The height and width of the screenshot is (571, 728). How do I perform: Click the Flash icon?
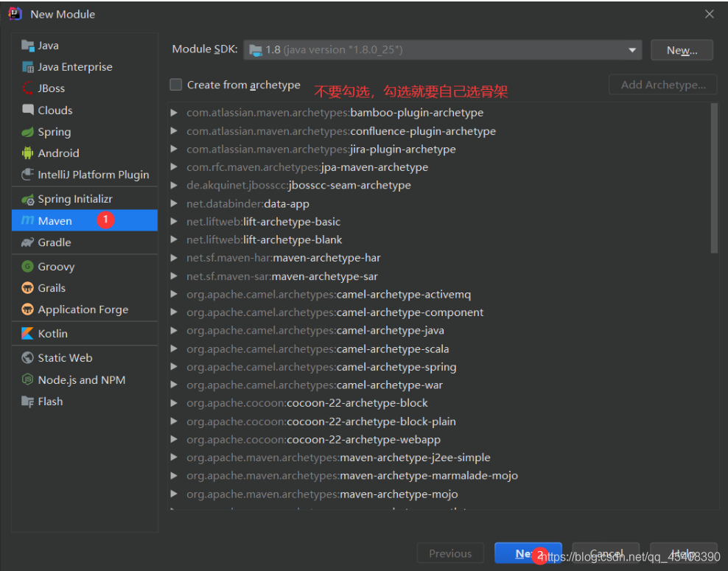click(x=28, y=402)
